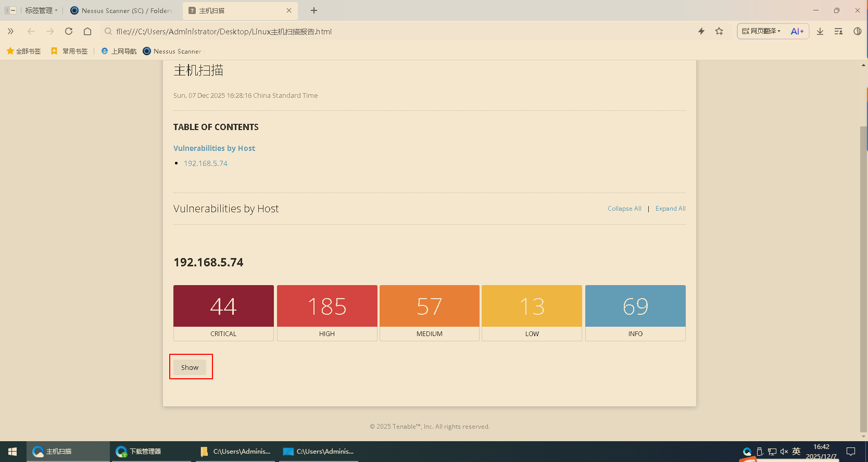
Task: Click the red CRITICAL 44 severity box
Action: [x=223, y=306]
